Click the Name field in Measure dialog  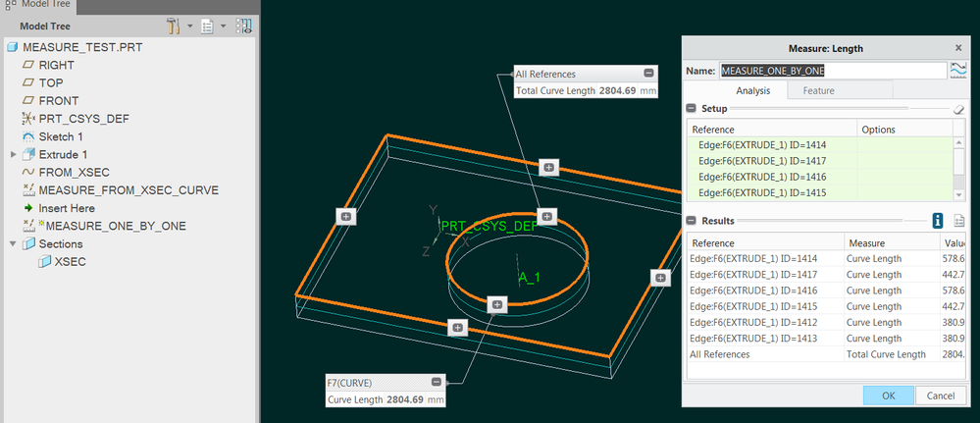click(833, 71)
